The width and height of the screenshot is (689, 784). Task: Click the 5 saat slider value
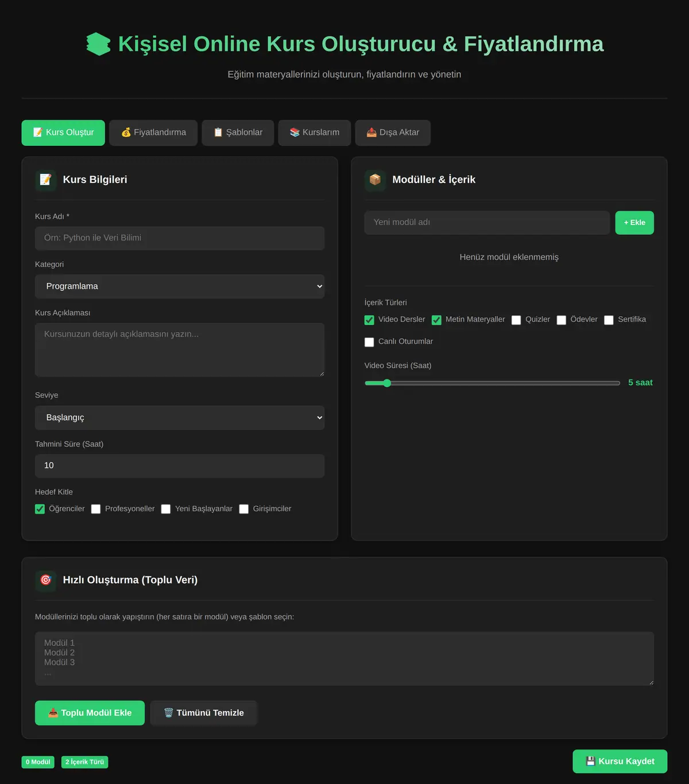[x=640, y=383]
